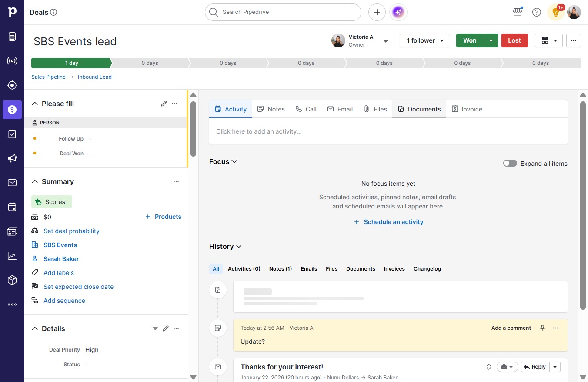Select the last pipeline stage segment
The width and height of the screenshot is (588, 382).
point(541,63)
